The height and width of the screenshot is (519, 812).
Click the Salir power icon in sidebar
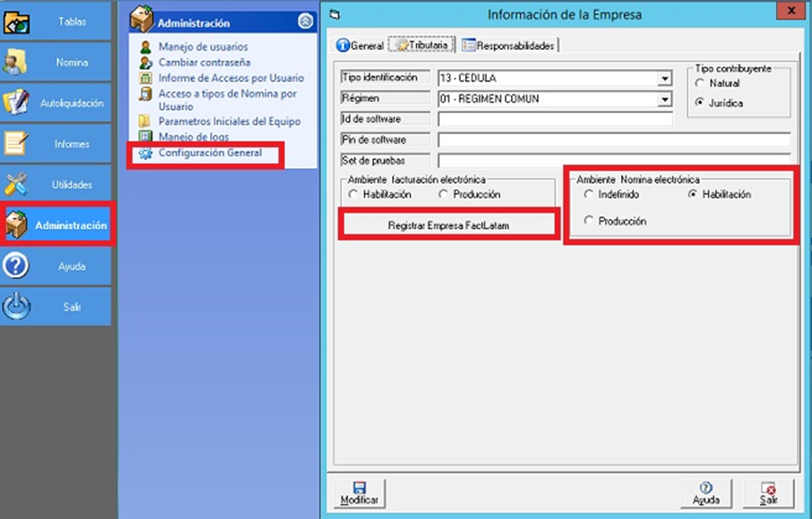[17, 307]
